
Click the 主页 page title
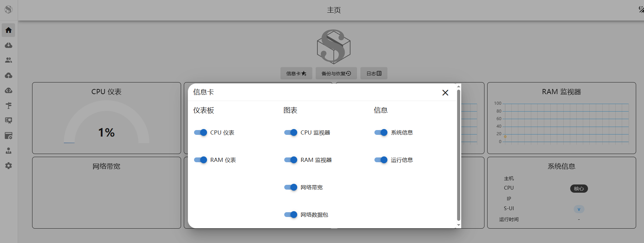click(334, 10)
